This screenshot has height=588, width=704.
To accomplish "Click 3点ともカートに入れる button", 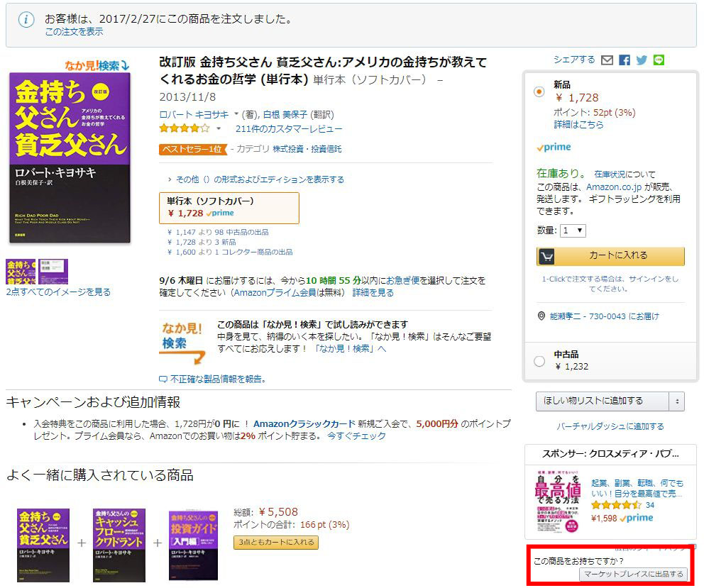I will [276, 542].
